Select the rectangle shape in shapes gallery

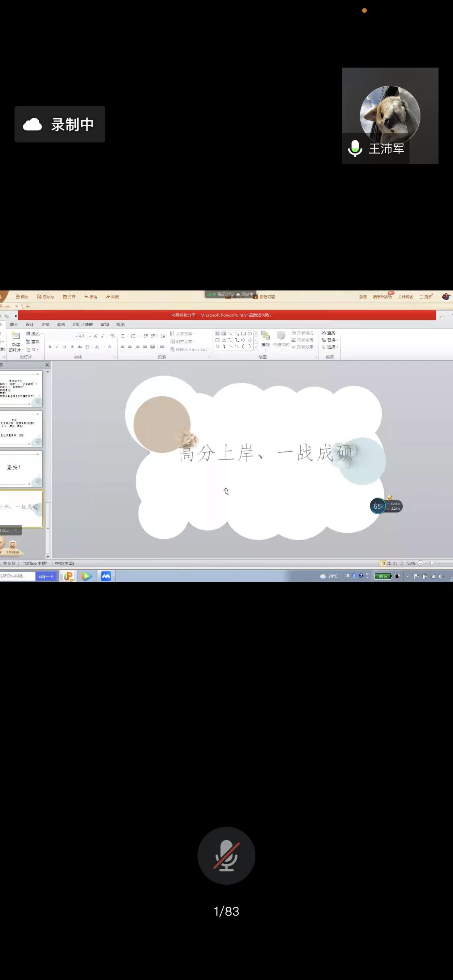(243, 334)
